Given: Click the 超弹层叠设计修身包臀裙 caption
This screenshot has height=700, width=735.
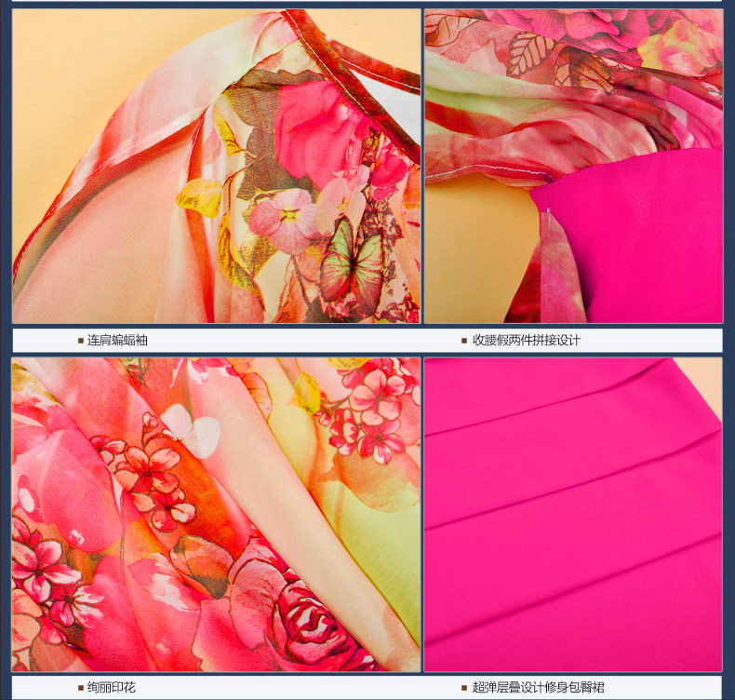Looking at the screenshot, I should point(538,688).
